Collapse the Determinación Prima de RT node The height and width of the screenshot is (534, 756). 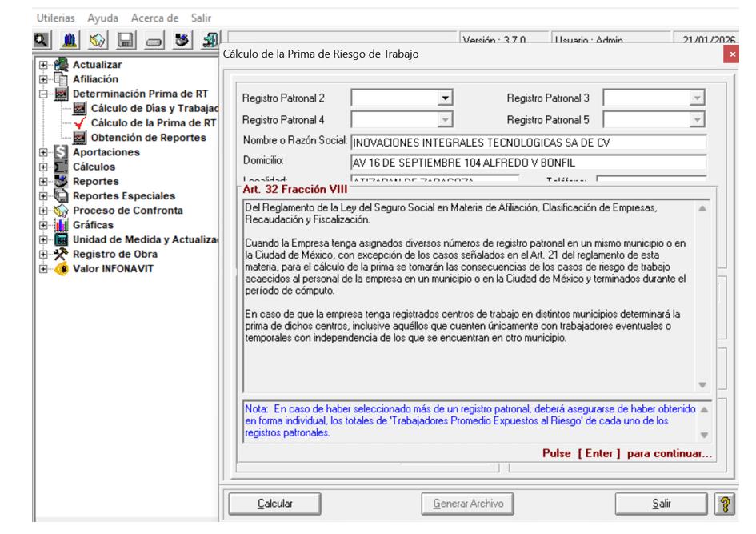pyautogui.click(x=43, y=94)
